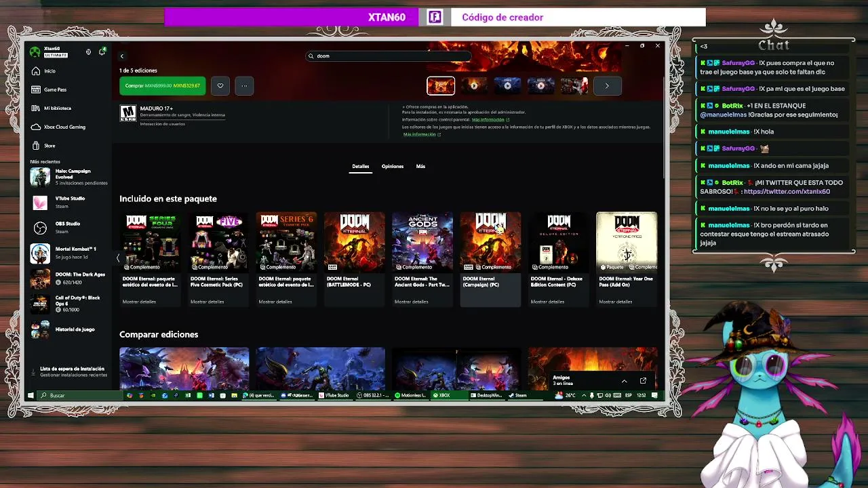Play the second media video thumbnail

(474, 85)
